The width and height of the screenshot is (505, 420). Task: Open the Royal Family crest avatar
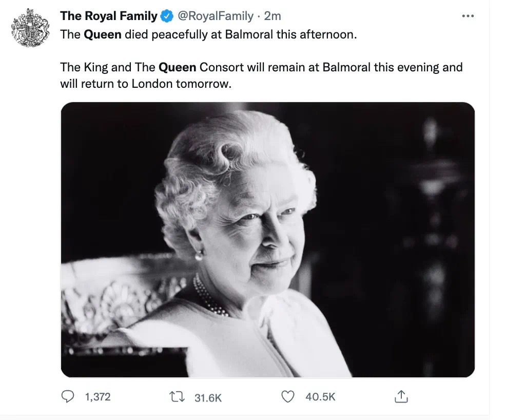(31, 28)
